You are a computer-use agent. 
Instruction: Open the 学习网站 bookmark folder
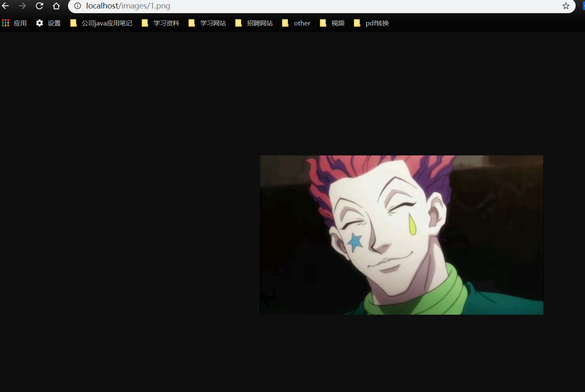coord(207,23)
